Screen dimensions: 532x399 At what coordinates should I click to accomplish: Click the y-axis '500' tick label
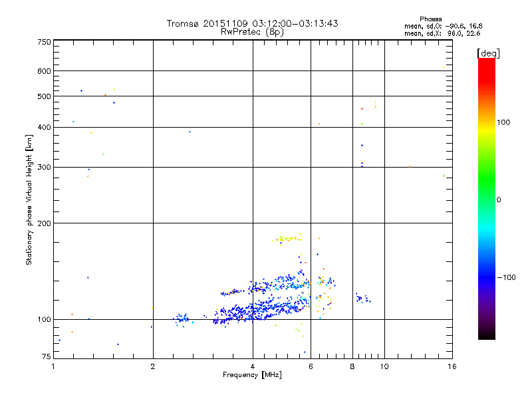point(44,96)
